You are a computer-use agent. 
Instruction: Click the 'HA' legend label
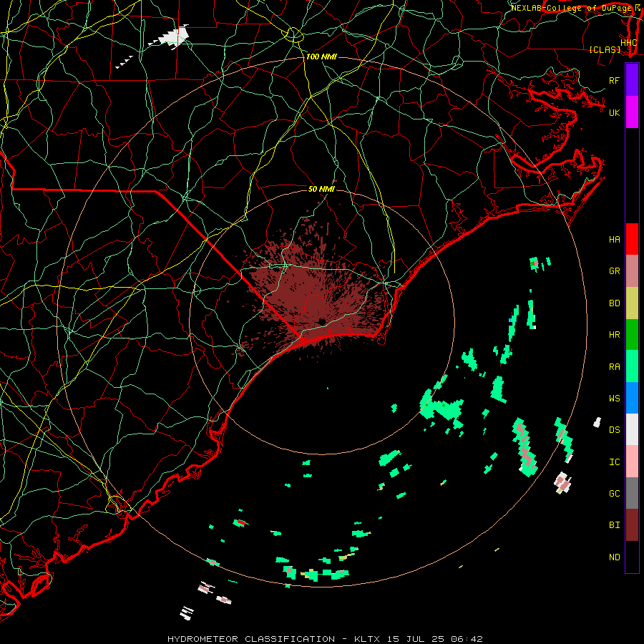click(614, 239)
